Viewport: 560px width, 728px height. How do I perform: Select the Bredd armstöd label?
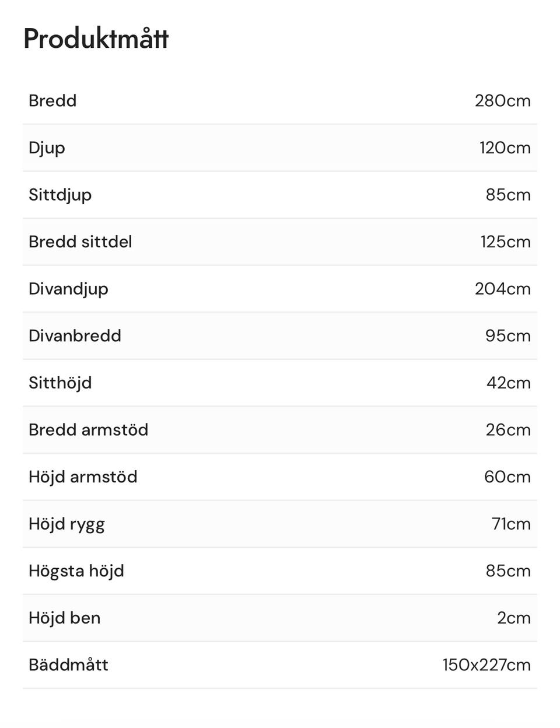[88, 429]
